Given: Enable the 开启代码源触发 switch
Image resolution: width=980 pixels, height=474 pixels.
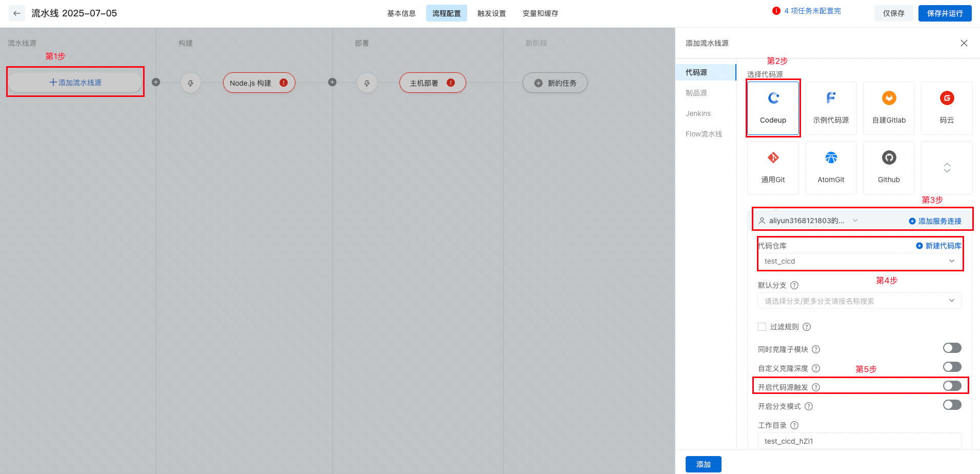Looking at the screenshot, I should pyautogui.click(x=952, y=386).
